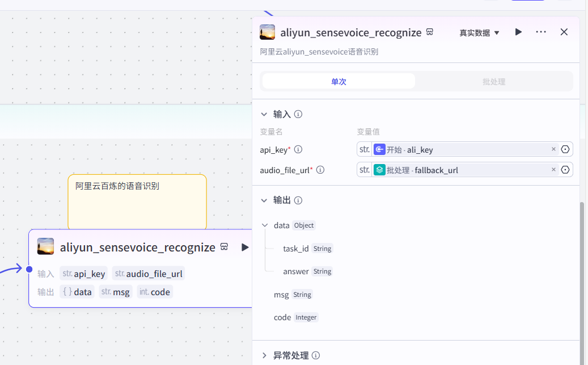Screen dimensions: 588x365
Task: Collapse the data Object tree node
Action: click(265, 225)
